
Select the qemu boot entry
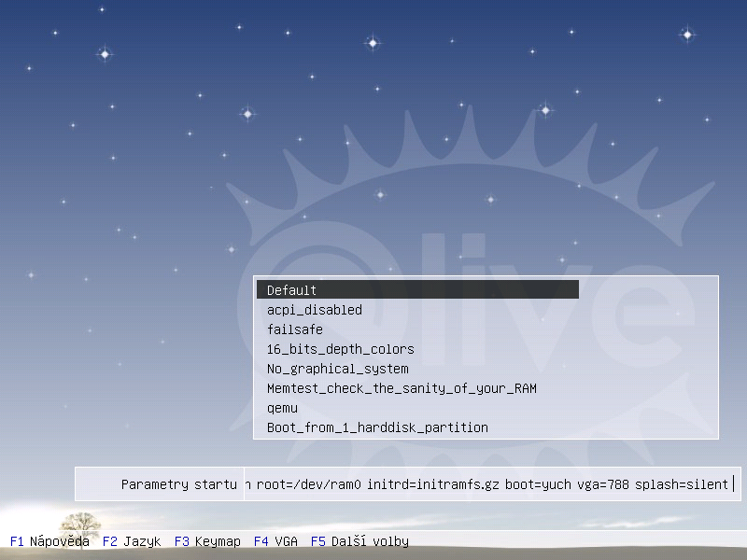pyautogui.click(x=283, y=408)
